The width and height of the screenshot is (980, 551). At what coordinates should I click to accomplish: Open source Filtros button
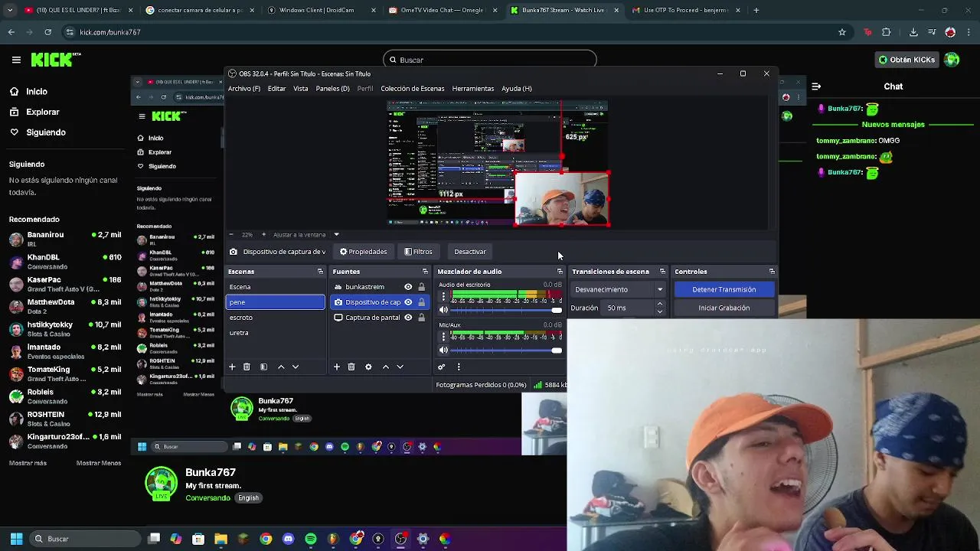pyautogui.click(x=419, y=252)
